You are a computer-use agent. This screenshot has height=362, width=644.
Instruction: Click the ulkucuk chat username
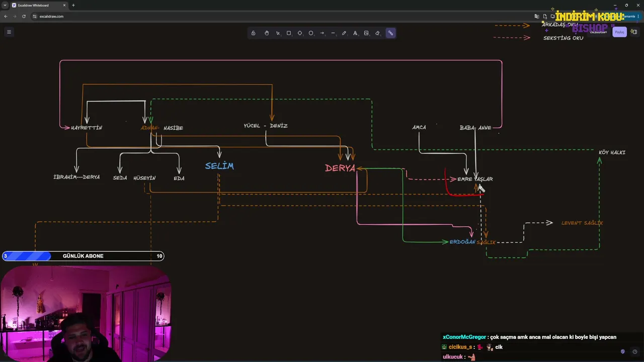(x=453, y=356)
